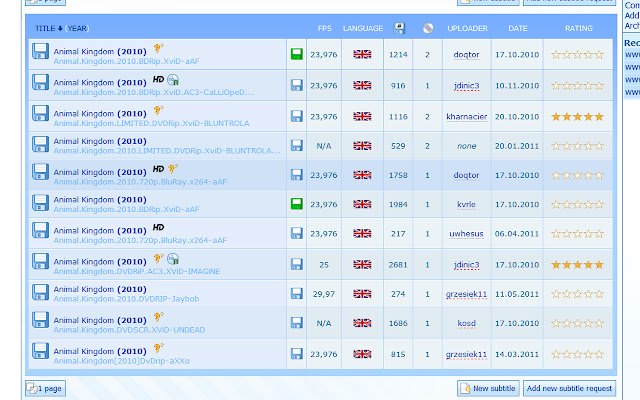Open Animal.Kingdom[2010]DvDrip-aXXo subtitle link
This screenshot has height=400, width=640.
point(121,361)
